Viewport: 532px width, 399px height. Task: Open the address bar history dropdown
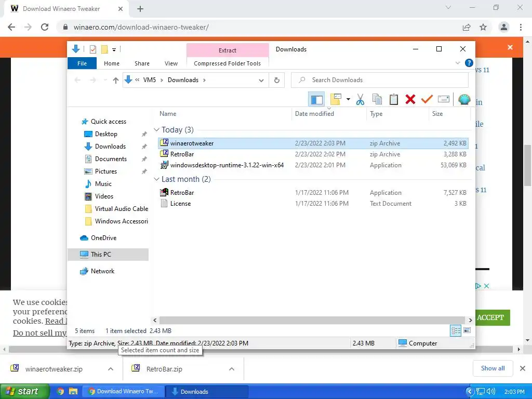[x=261, y=81]
